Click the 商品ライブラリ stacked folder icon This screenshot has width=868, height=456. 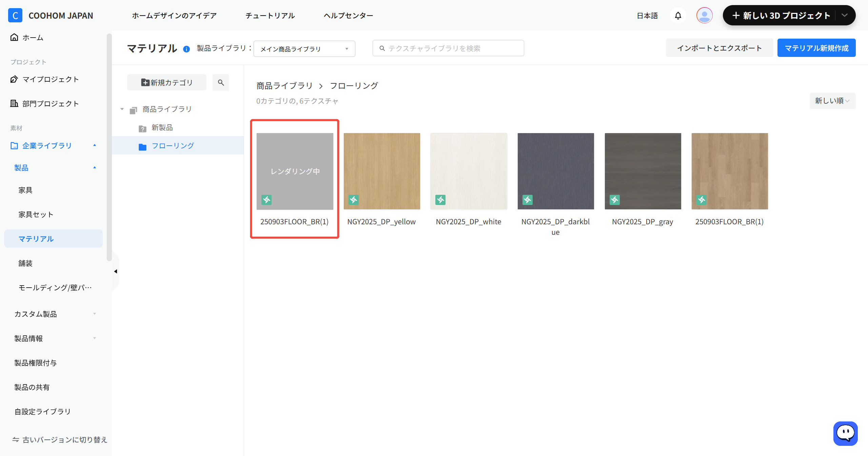133,110
